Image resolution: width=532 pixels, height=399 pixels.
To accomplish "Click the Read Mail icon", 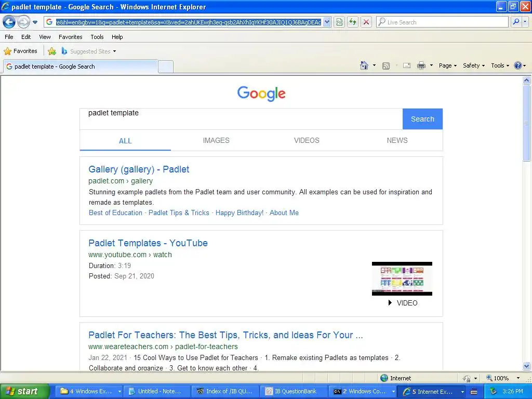I will click(406, 65).
